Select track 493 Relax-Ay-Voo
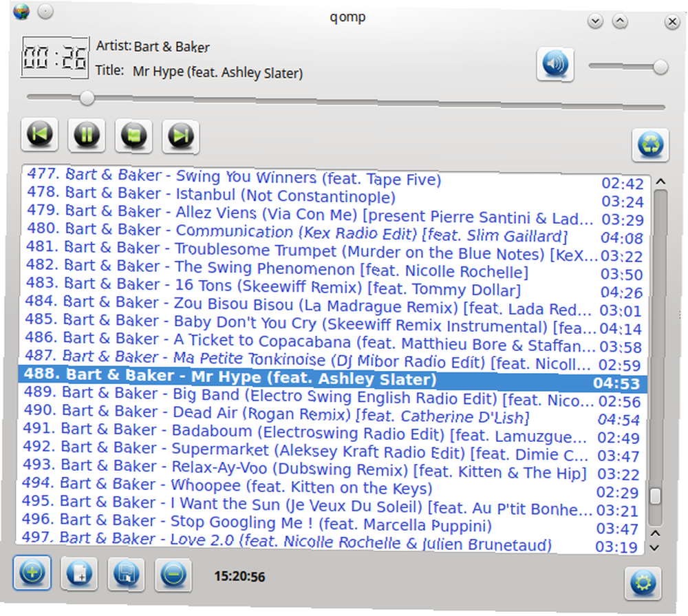This screenshot has height=616, width=688. [332, 469]
